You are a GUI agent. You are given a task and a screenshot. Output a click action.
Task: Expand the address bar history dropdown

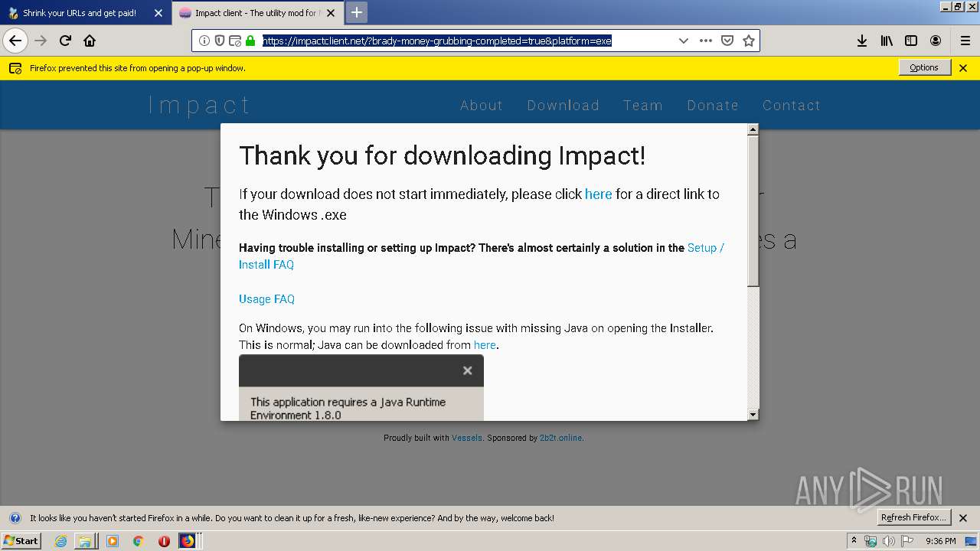[x=684, y=41]
